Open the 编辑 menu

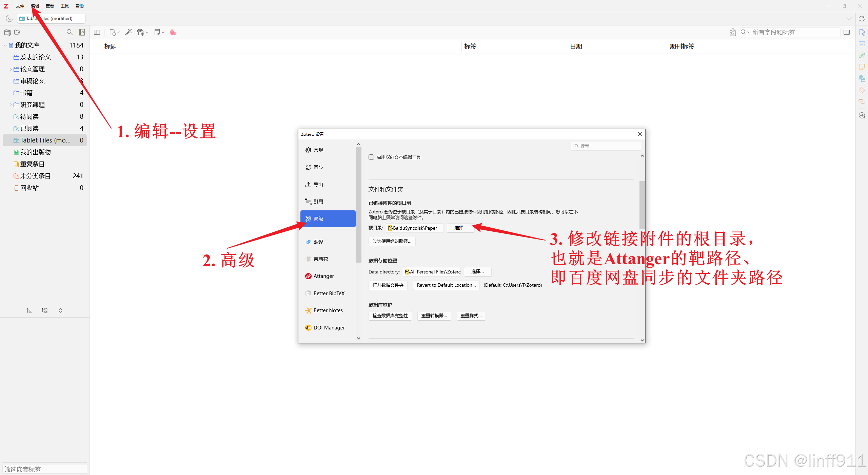35,6
